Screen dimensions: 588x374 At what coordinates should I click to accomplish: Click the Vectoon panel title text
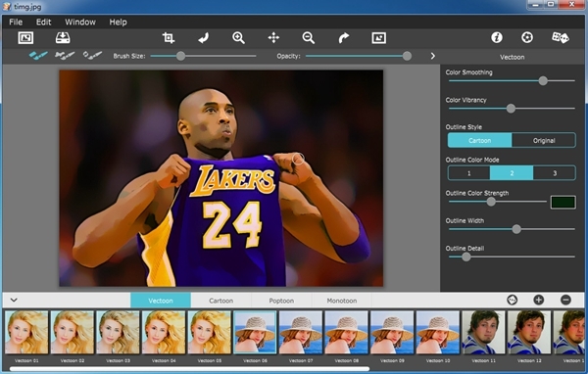click(512, 57)
